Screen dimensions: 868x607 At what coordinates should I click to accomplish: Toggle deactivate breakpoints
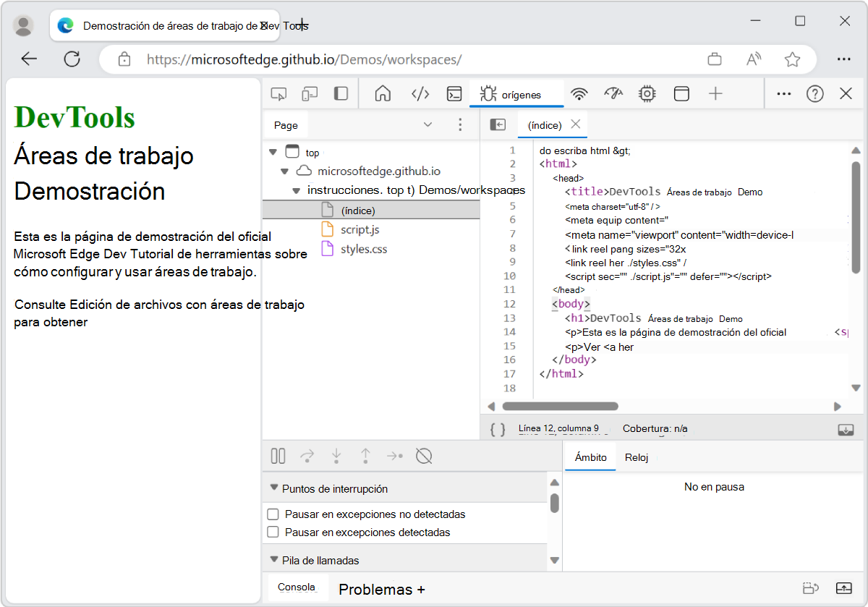point(424,456)
